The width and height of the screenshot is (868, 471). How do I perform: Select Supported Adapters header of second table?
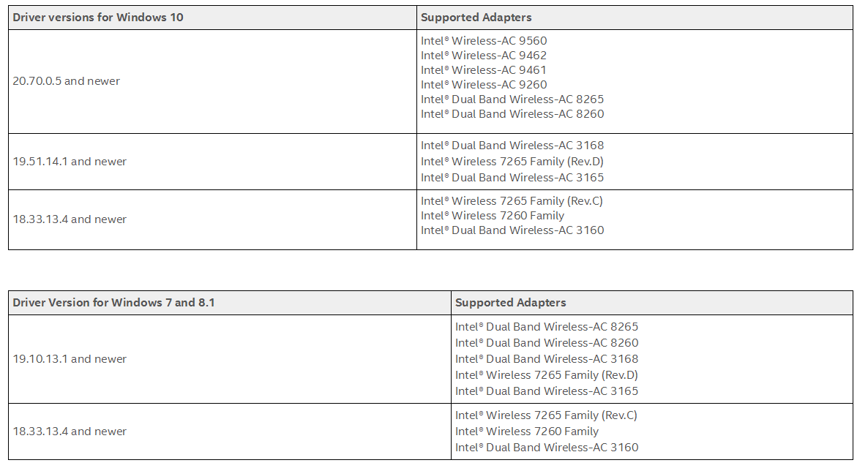[x=510, y=303]
